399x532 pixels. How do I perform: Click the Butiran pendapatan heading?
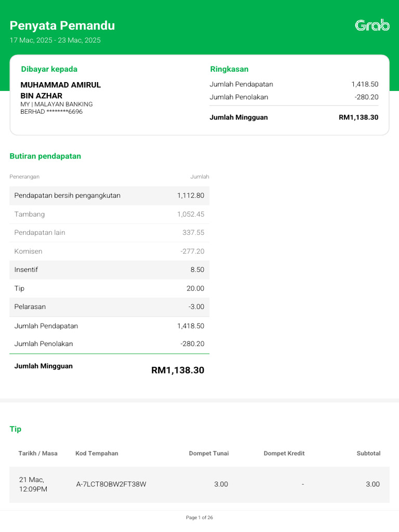click(45, 156)
